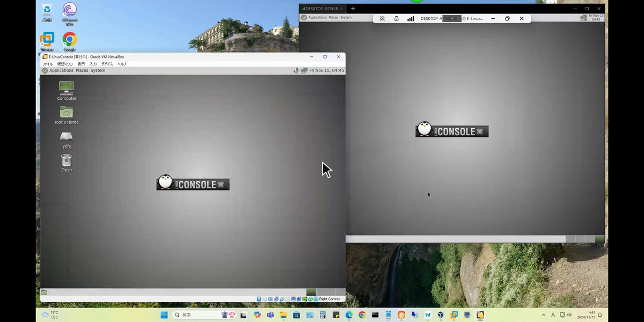The height and width of the screenshot is (322, 644).
Task: Click green processor indicator in VirtualBox status bar
Action: (x=305, y=299)
